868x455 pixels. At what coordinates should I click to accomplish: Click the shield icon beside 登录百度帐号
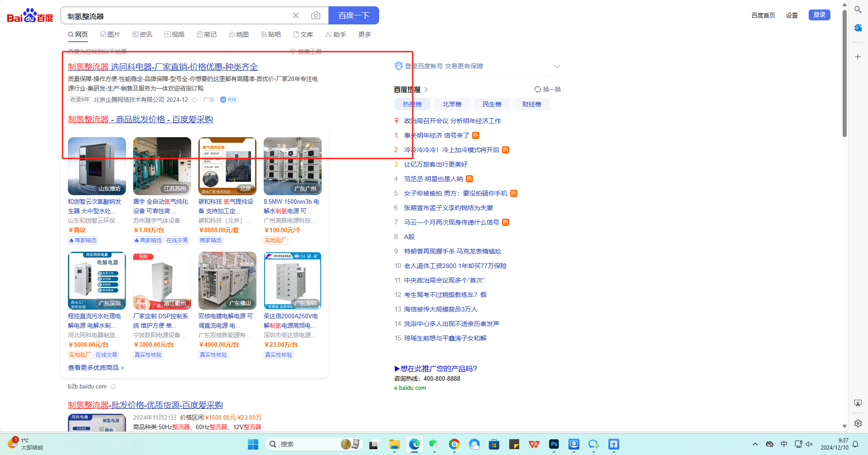click(x=399, y=66)
